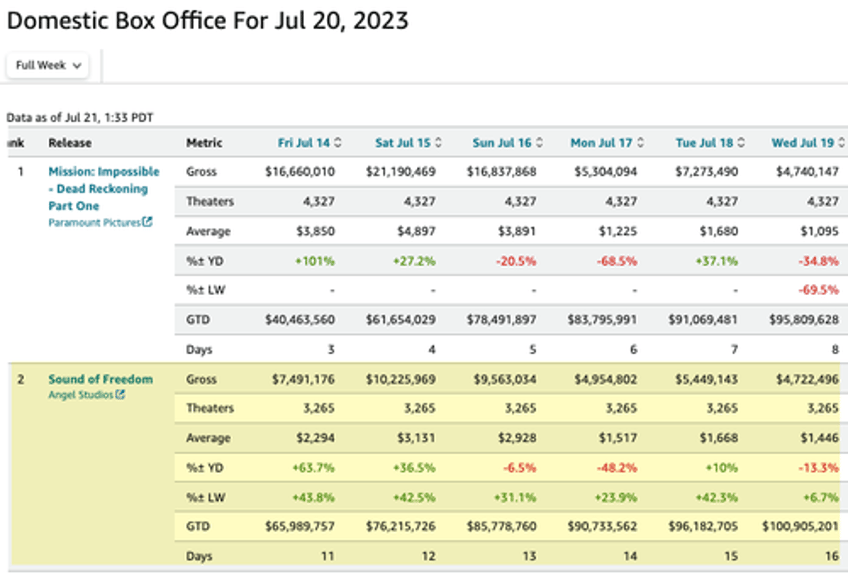Image resolution: width=848 pixels, height=574 pixels.
Task: Select GTD value $83,795,991
Action: (602, 320)
